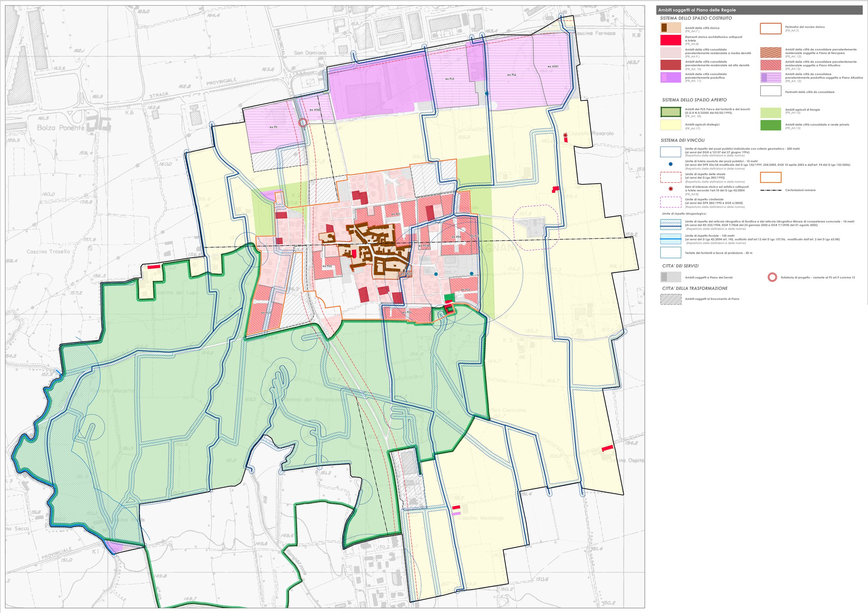This screenshot has height=613, width=868.
Task: Click the purple città consolidata produttiva swatch
Action: tap(671, 77)
